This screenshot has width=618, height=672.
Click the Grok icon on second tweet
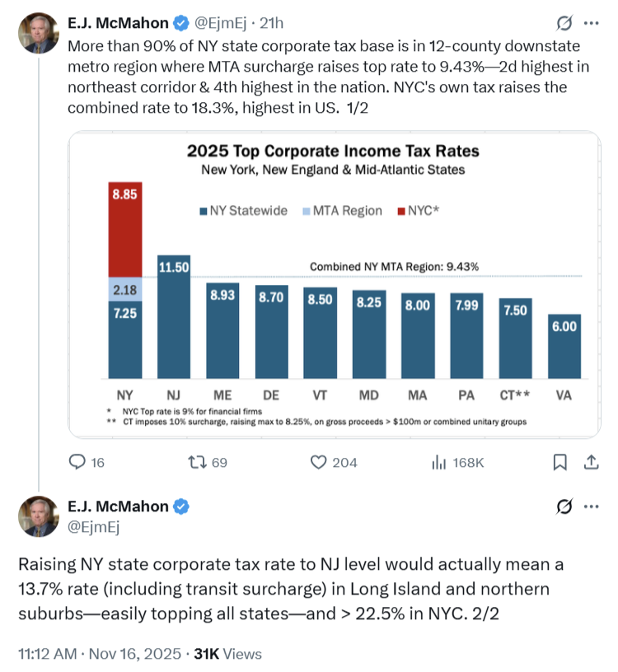[565, 506]
